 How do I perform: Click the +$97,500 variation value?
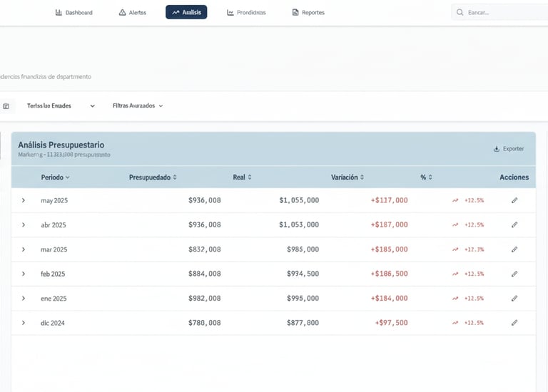pyautogui.click(x=392, y=323)
